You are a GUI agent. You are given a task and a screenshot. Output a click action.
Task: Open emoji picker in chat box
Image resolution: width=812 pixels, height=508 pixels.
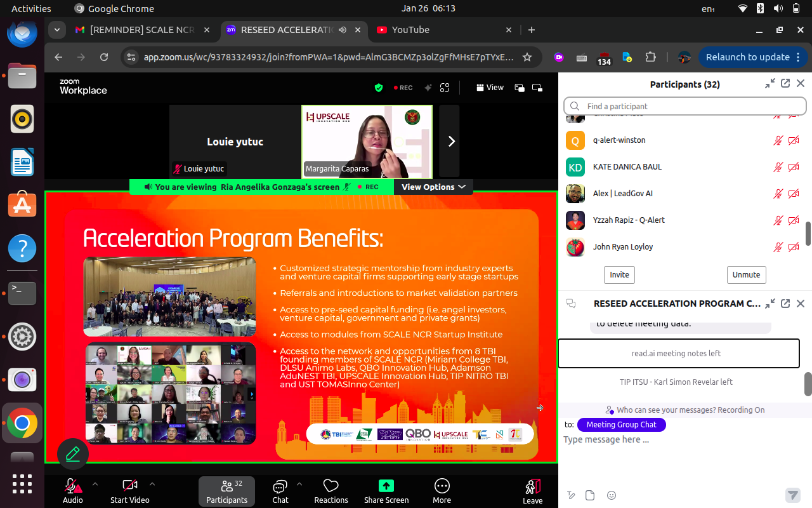point(612,495)
